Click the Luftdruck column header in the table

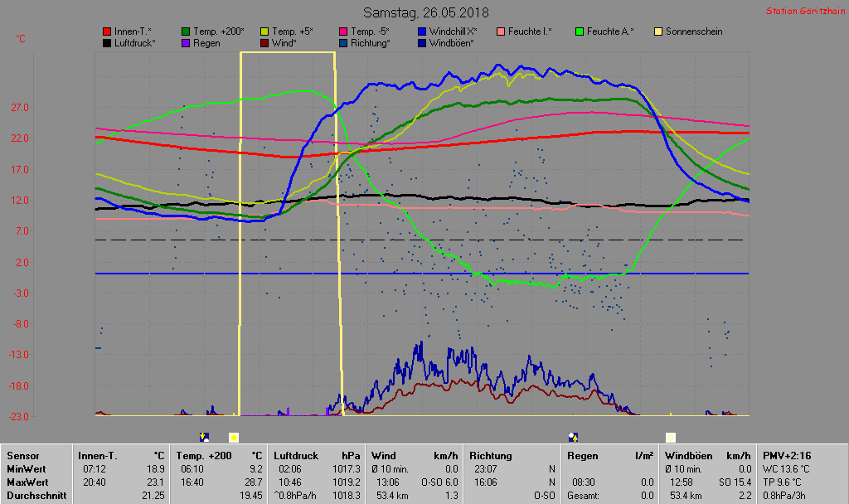[296, 456]
